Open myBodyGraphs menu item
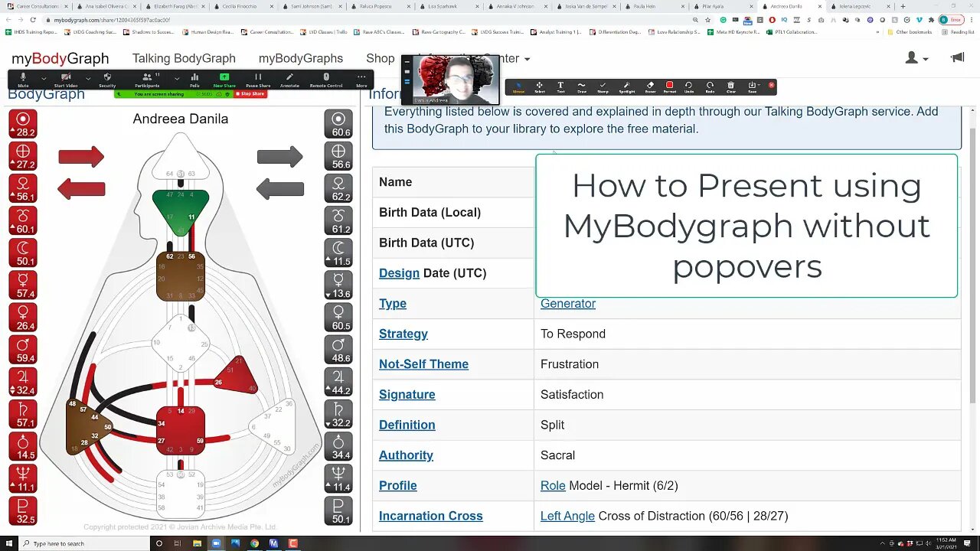Screen dimensions: 980x551 300,58
